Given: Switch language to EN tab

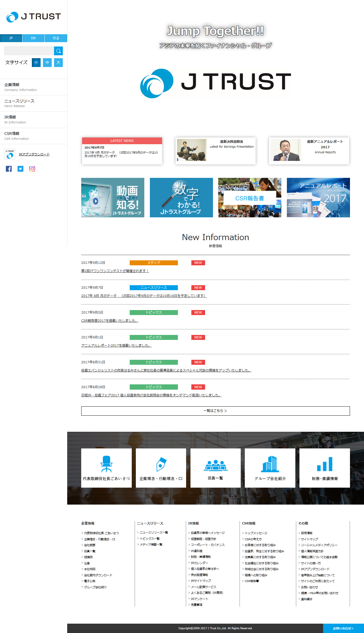Looking at the screenshot, I should pos(33,38).
